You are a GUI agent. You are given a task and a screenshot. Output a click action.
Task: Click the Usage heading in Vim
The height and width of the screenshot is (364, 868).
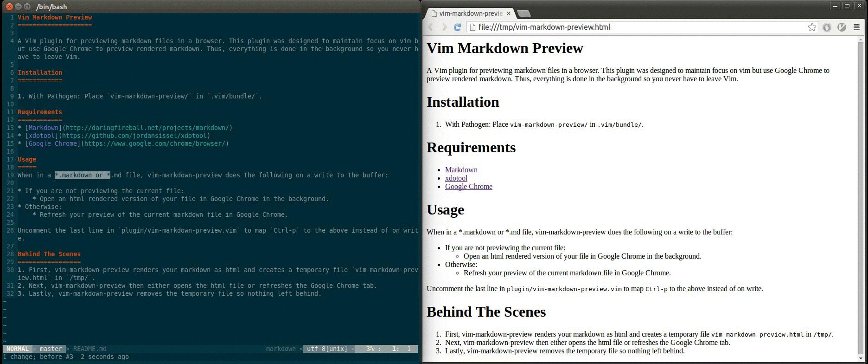pos(27,159)
